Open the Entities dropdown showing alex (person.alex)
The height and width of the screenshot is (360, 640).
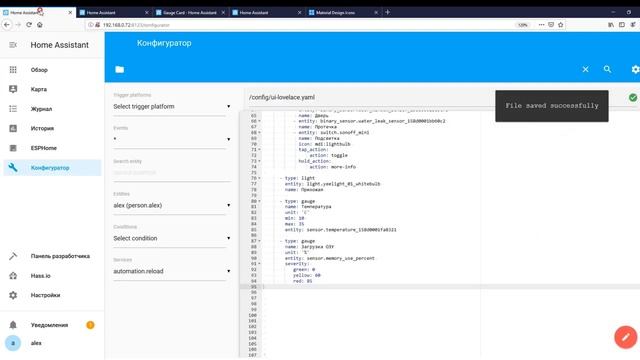(x=172, y=205)
